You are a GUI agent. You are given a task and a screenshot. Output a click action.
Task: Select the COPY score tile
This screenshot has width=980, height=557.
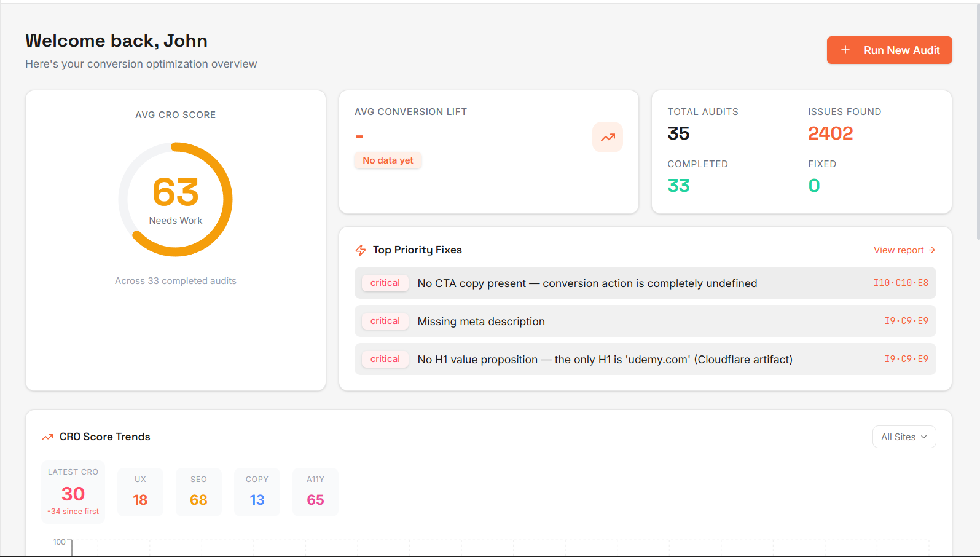[257, 492]
